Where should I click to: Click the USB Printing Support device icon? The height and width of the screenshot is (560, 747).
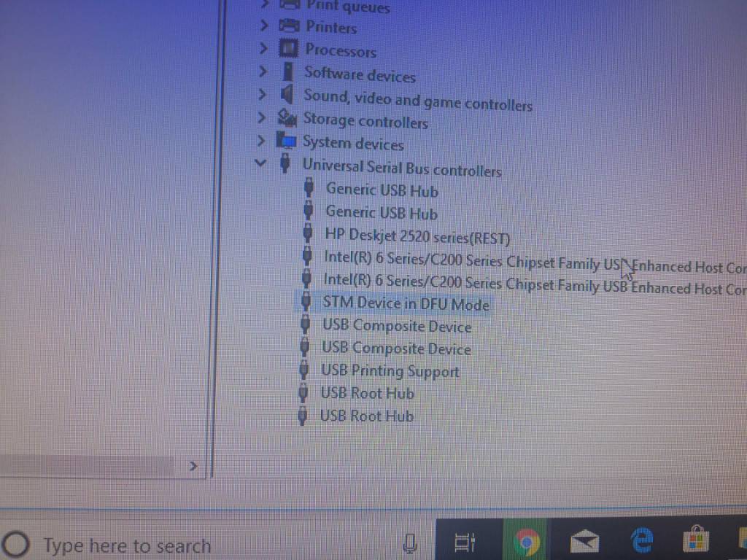pos(303,370)
